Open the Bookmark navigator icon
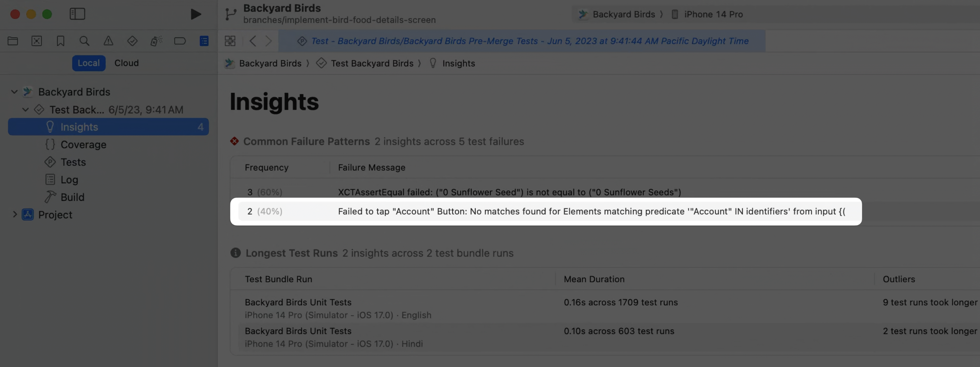Screen dimensions: 980x367 [x=61, y=41]
